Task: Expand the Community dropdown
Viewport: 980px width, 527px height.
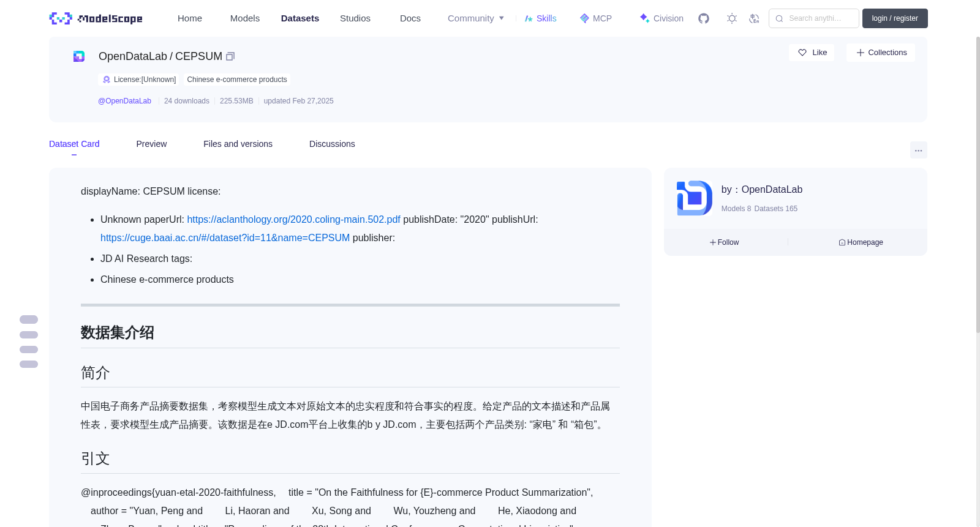Action: [476, 18]
